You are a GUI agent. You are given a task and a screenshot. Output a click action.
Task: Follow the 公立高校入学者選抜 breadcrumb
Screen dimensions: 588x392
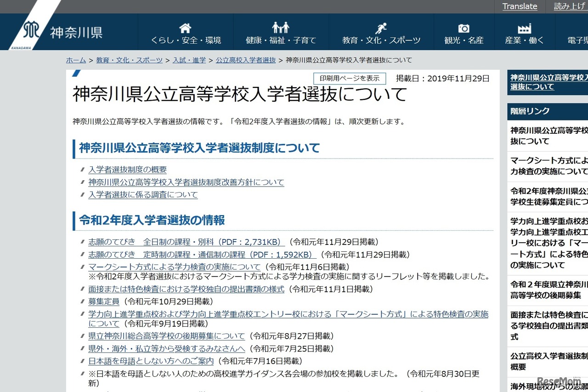tap(245, 60)
